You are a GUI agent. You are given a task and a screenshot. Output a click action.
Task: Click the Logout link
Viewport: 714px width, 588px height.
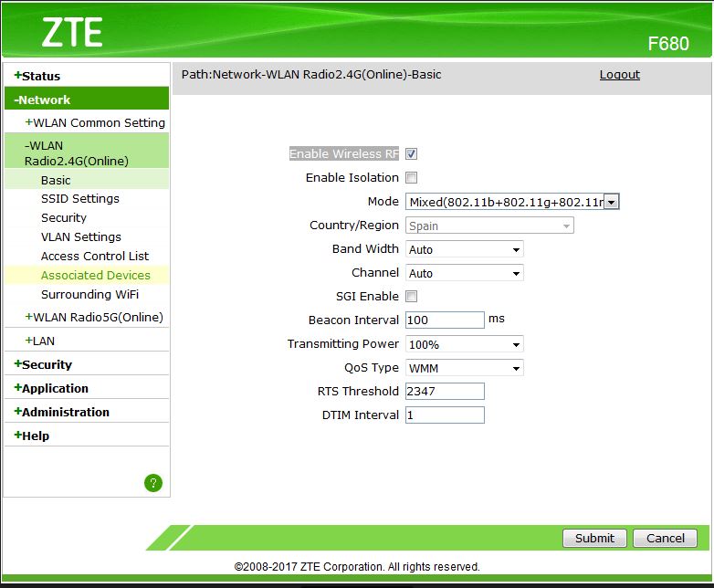click(620, 74)
